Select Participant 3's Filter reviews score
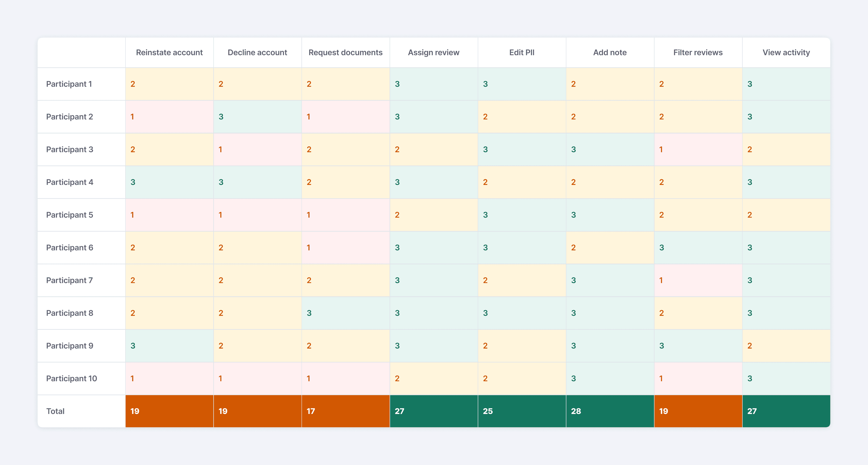Image resolution: width=868 pixels, height=465 pixels. pyautogui.click(x=661, y=150)
